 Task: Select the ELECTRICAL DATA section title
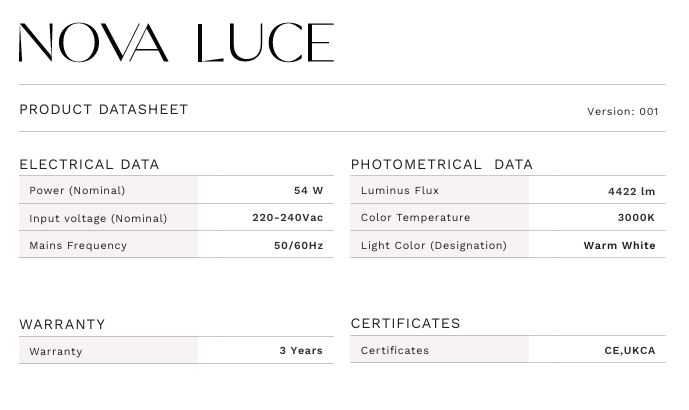click(x=89, y=164)
